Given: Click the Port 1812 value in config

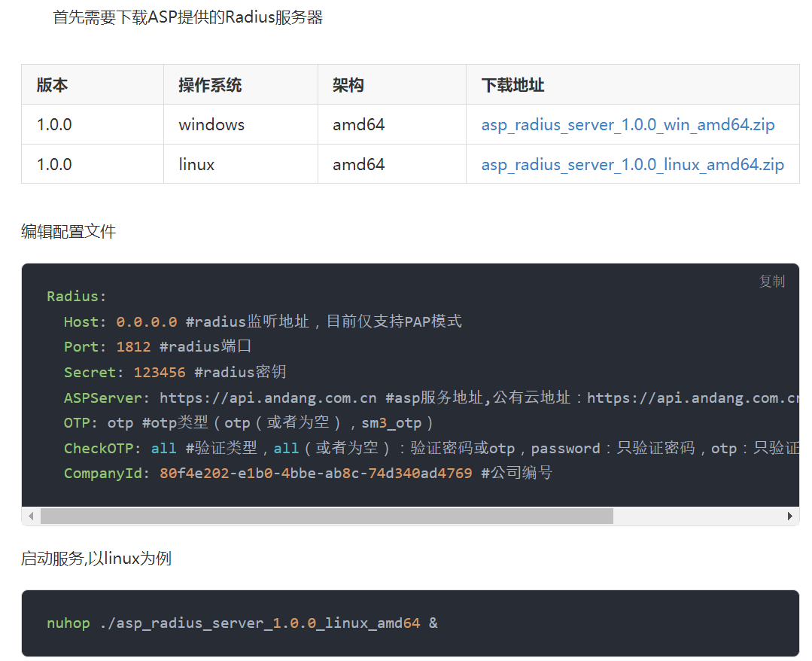Looking at the screenshot, I should [x=133, y=347].
